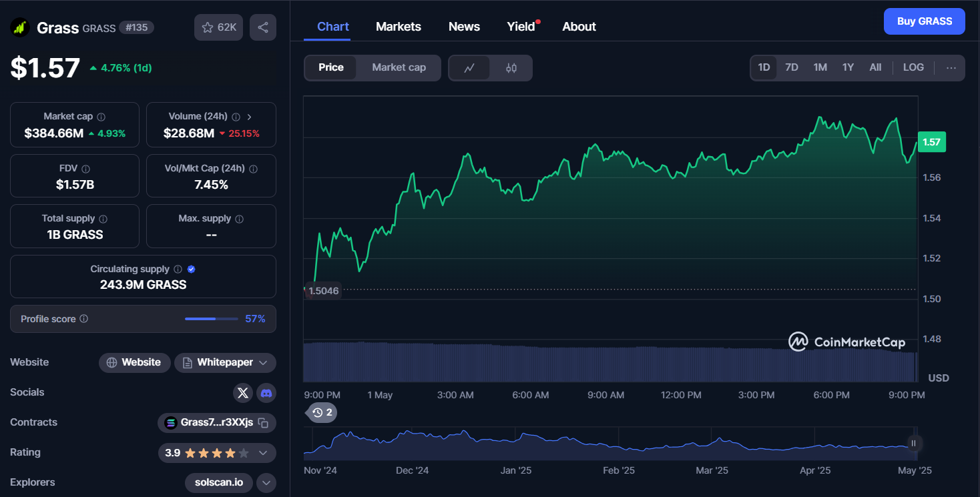This screenshot has width=980, height=497.
Task: Click the 3.9 star rating display
Action: tap(207, 453)
